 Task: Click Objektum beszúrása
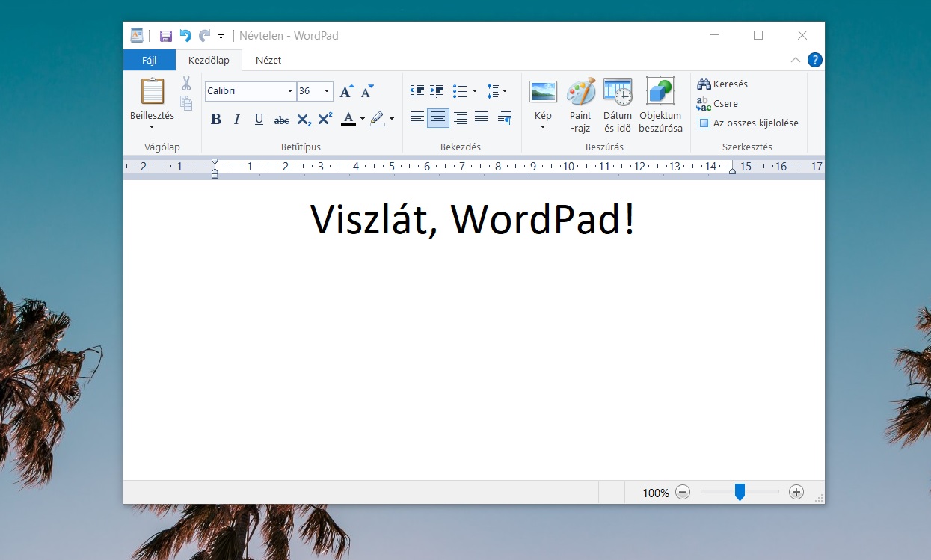660,105
